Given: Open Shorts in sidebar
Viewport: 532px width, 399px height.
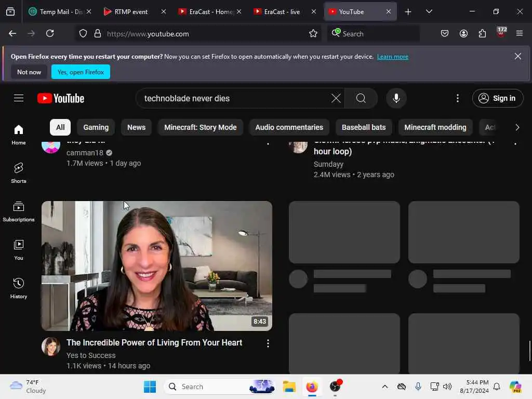Looking at the screenshot, I should [x=19, y=173].
